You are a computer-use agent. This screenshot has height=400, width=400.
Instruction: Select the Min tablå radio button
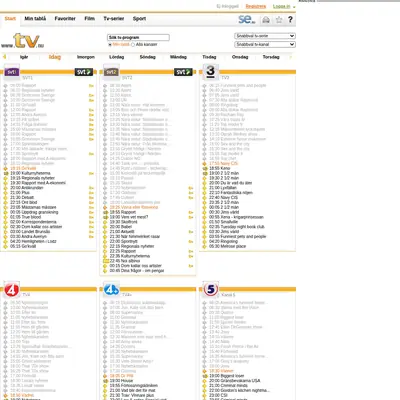point(110,45)
